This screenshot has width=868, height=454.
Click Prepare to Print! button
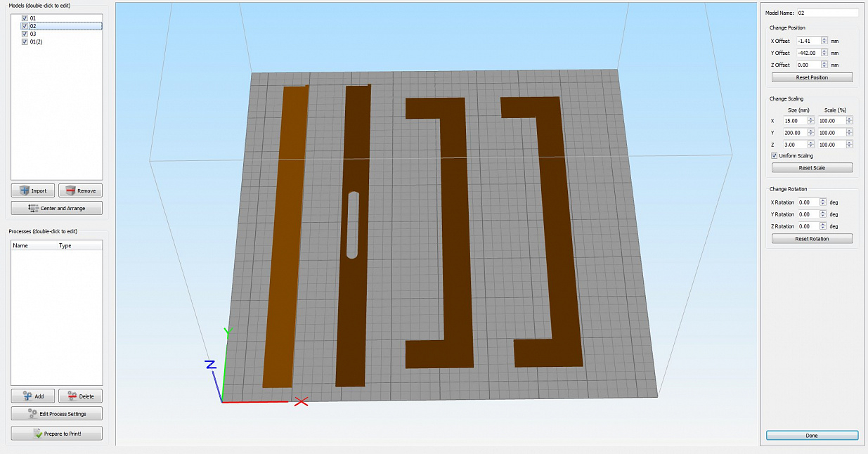(x=57, y=434)
